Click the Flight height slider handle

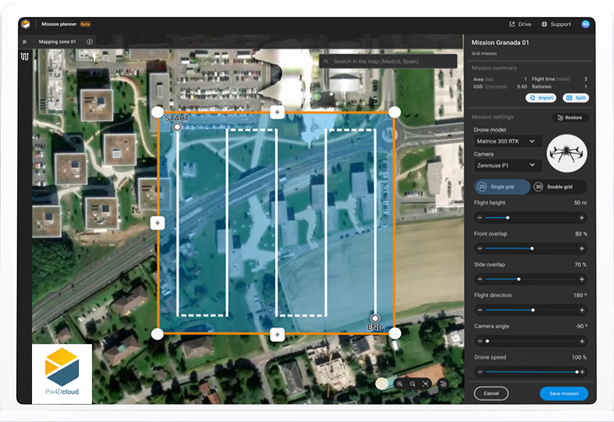[x=507, y=218]
